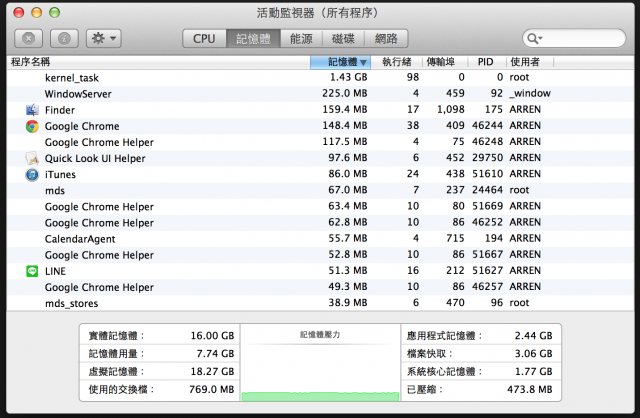Click the 225.0 MB memory value
Image resolution: width=640 pixels, height=418 pixels.
344,93
